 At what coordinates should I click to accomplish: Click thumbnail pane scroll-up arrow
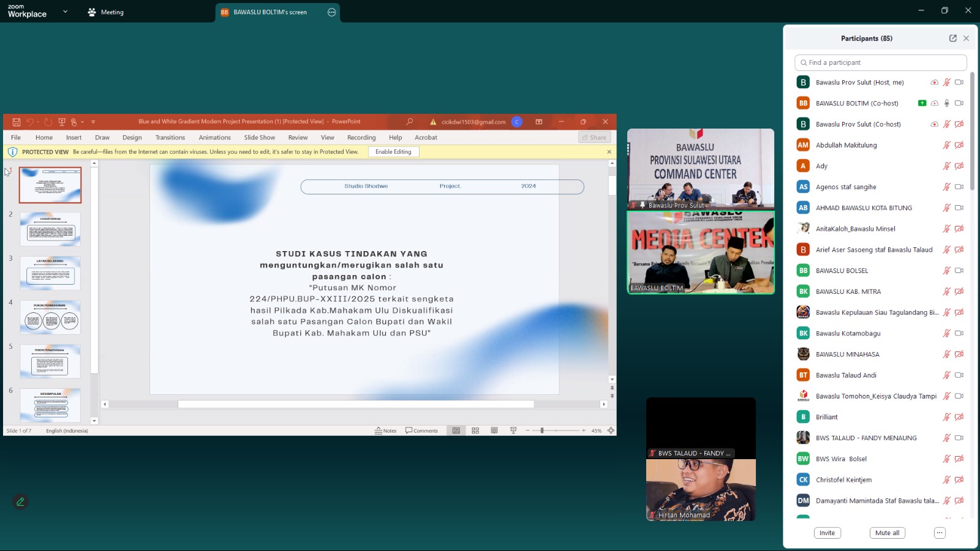pos(94,163)
